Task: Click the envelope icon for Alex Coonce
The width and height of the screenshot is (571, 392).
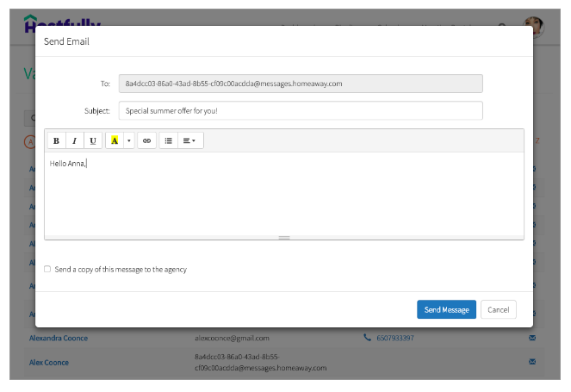Action: 532,362
